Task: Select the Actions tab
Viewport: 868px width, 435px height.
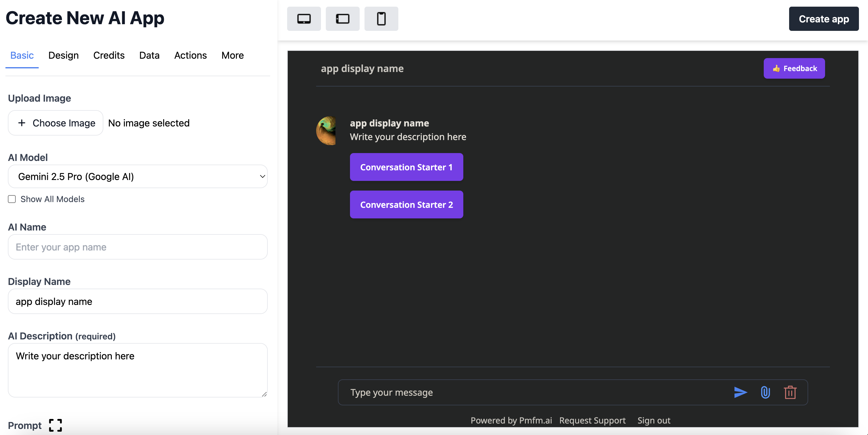Action: (x=190, y=55)
